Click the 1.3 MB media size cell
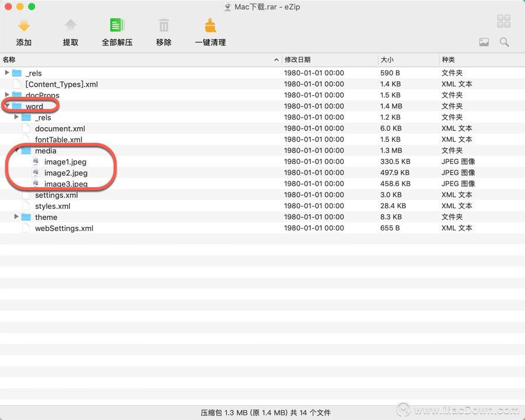Screen dimensions: 525x420 (391, 150)
